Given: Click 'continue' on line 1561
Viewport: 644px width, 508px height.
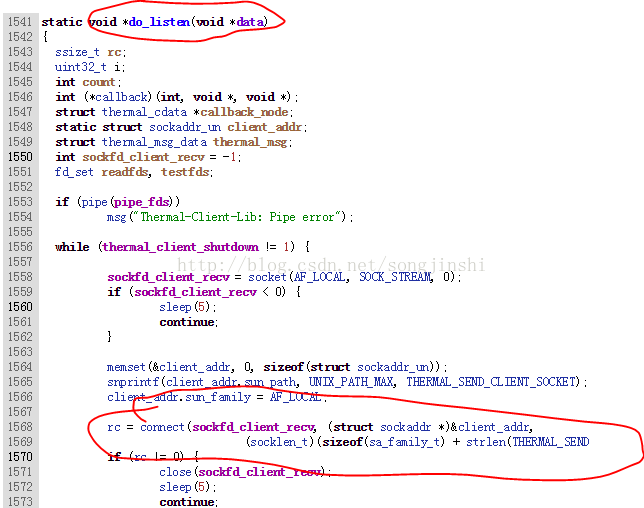Looking at the screenshot, I should click(x=187, y=322).
